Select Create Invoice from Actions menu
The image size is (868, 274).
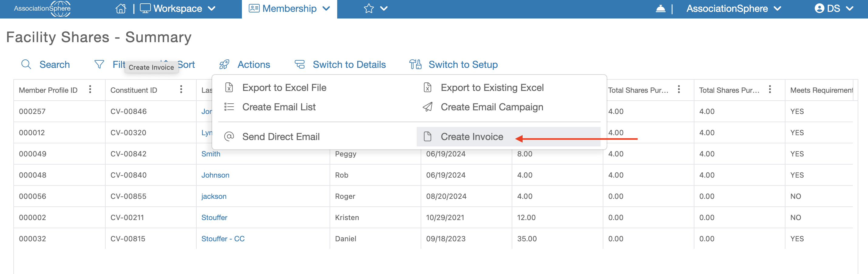[x=508, y=137]
